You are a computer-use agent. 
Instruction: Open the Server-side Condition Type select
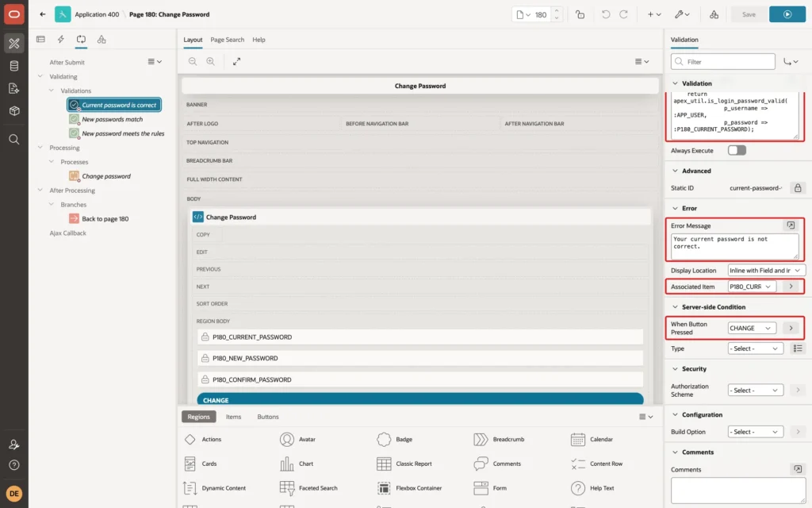click(x=755, y=348)
